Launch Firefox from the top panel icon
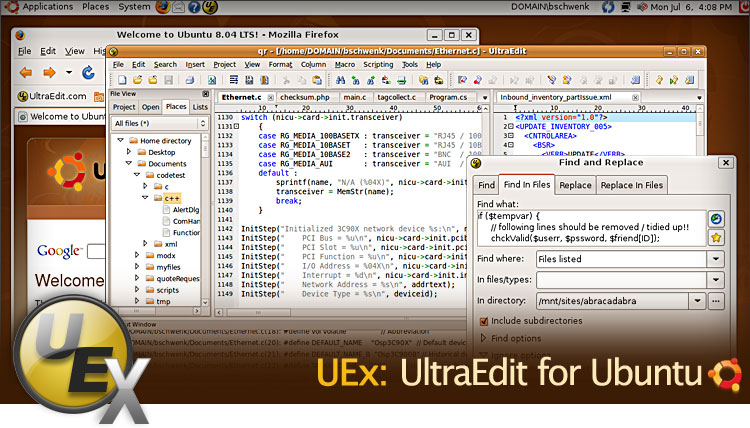 (163, 7)
